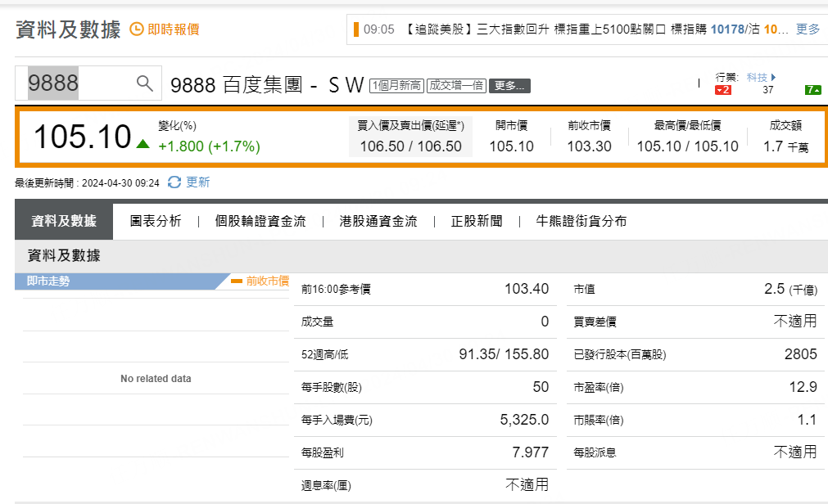Click the 市值 value 2.5 (千億)
The width and height of the screenshot is (828, 504).
[x=790, y=289]
